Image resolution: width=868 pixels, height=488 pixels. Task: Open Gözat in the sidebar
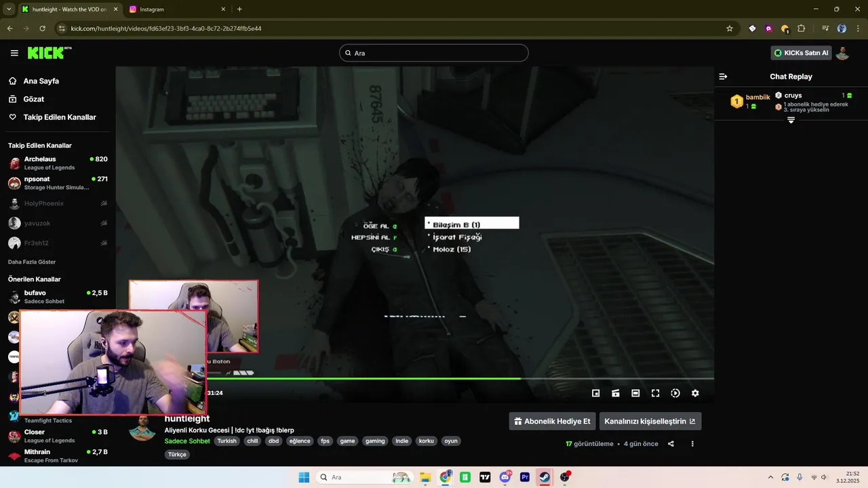33,99
